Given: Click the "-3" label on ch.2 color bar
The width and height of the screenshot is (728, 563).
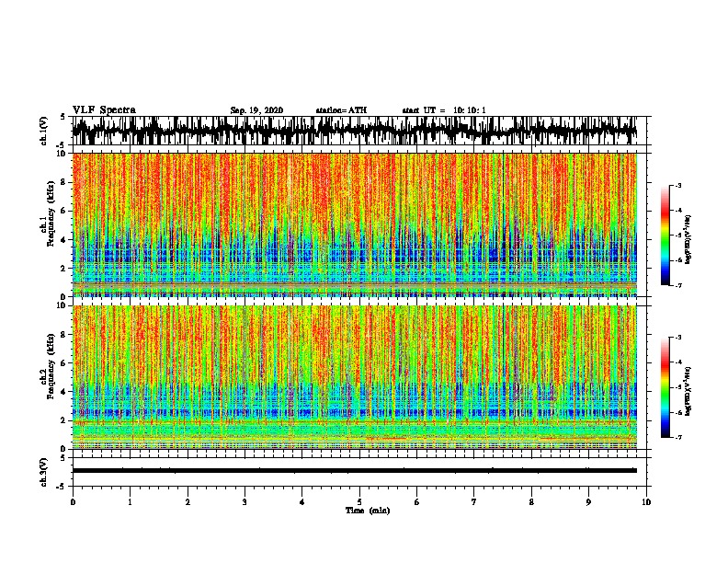Looking at the screenshot, I should pos(677,338).
